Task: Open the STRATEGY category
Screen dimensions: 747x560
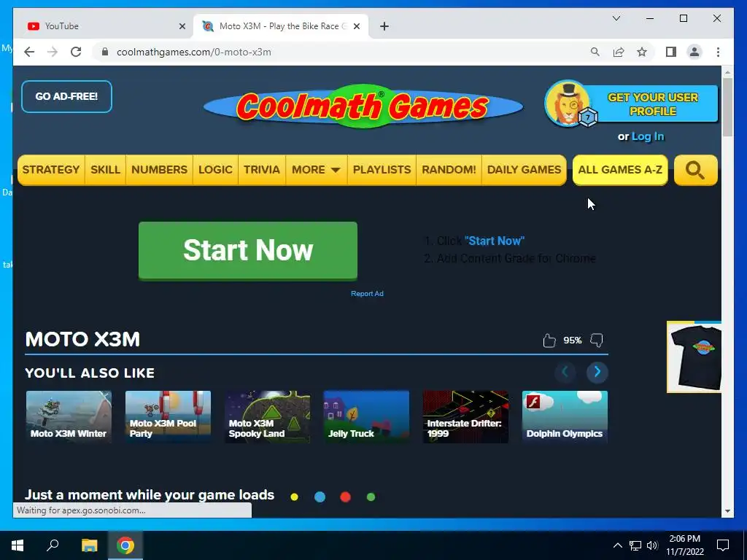Action: (51, 170)
